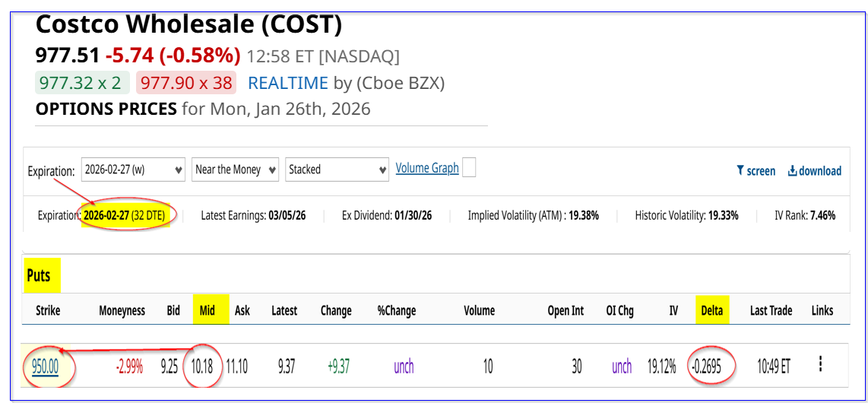This screenshot has height=403, width=868.
Task: Sort by the Strike column header
Action: [48, 310]
